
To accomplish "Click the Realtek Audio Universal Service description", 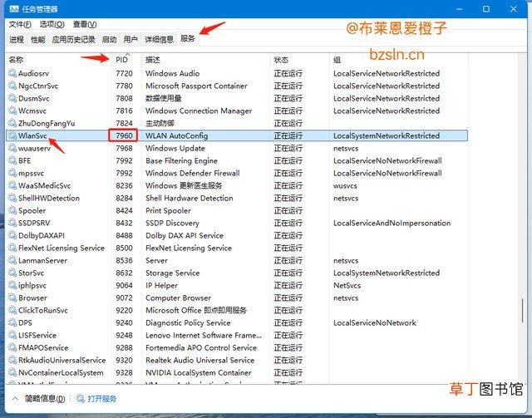I will point(199,360).
